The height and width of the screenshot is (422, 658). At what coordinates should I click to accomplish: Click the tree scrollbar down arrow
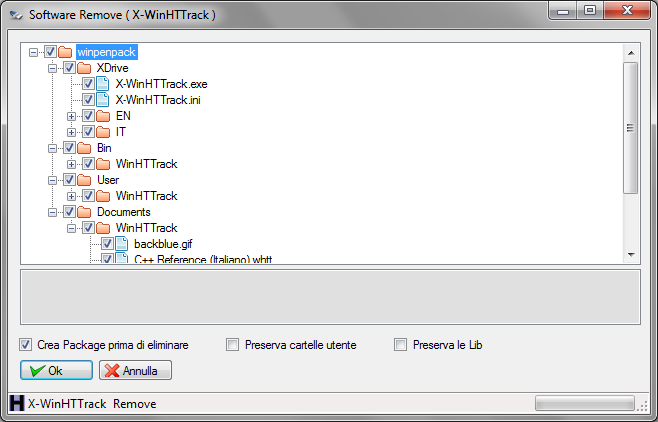coord(631,255)
